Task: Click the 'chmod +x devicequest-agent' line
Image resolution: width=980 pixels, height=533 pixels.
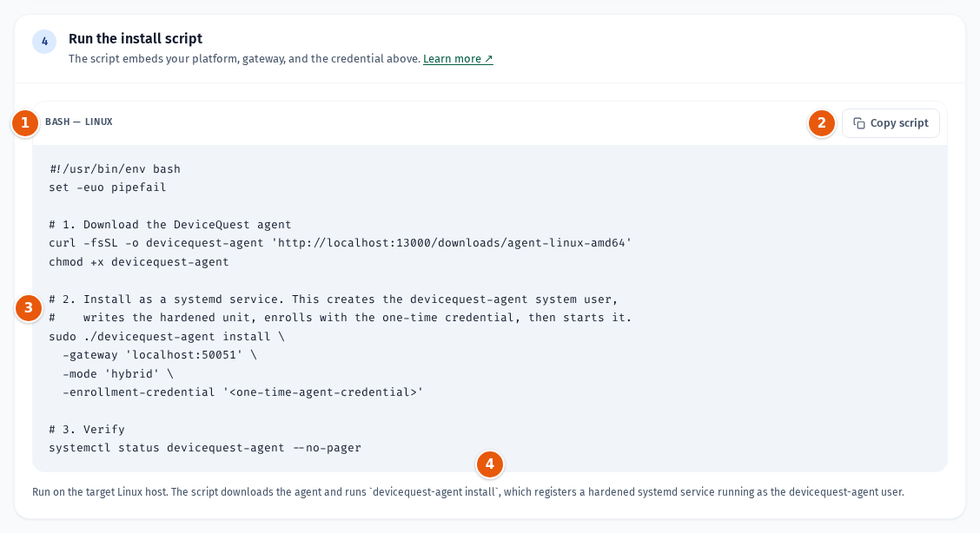Action: coord(139,262)
